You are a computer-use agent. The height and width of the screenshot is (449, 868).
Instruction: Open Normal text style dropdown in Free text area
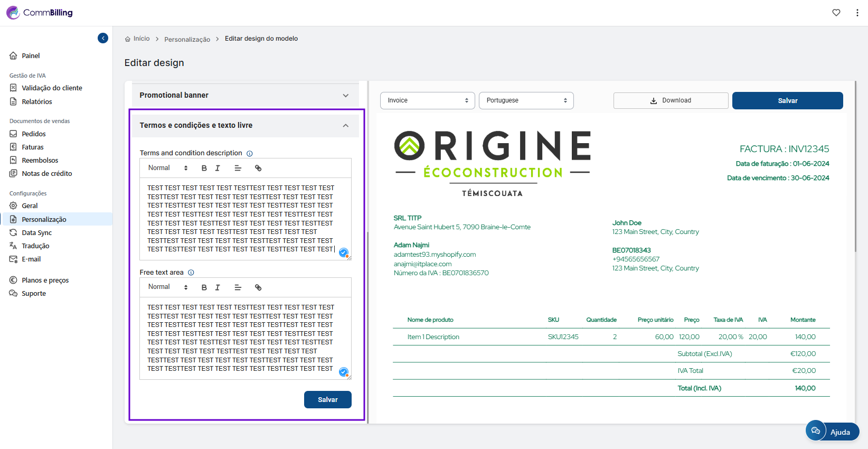[x=168, y=287]
